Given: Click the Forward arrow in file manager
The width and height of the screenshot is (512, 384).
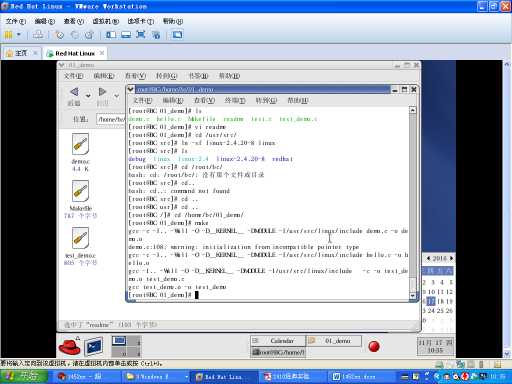Looking at the screenshot, I should [102, 92].
